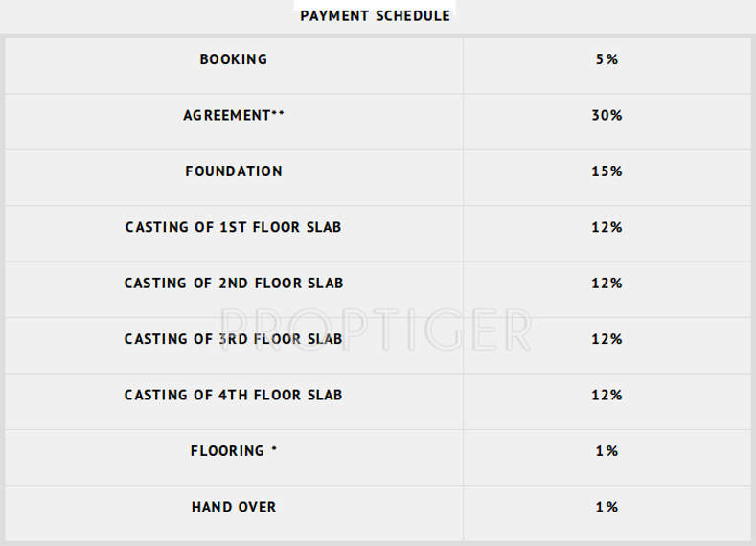756x546 pixels.
Task: Click the PAYMENT SCHEDULE title heading
Action: (x=375, y=16)
